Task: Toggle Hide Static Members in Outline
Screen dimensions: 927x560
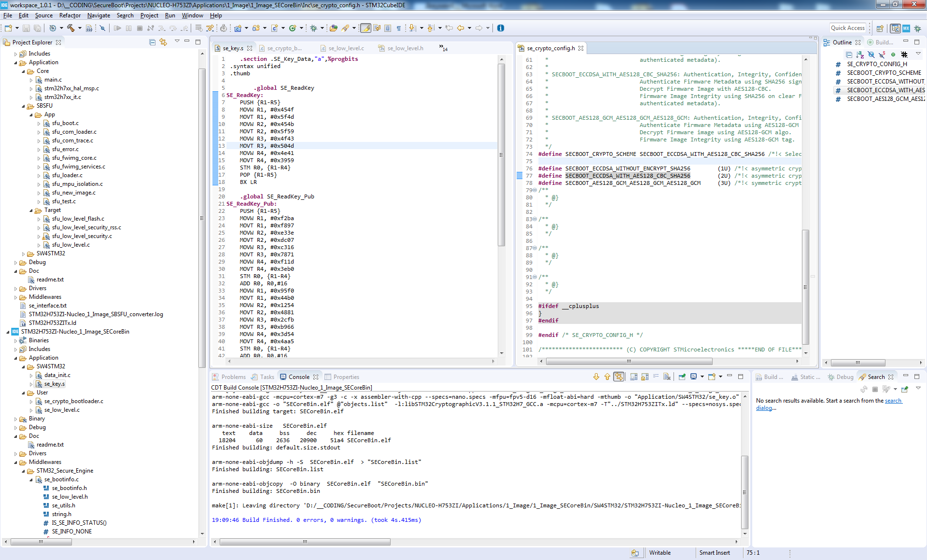Action: (882, 55)
